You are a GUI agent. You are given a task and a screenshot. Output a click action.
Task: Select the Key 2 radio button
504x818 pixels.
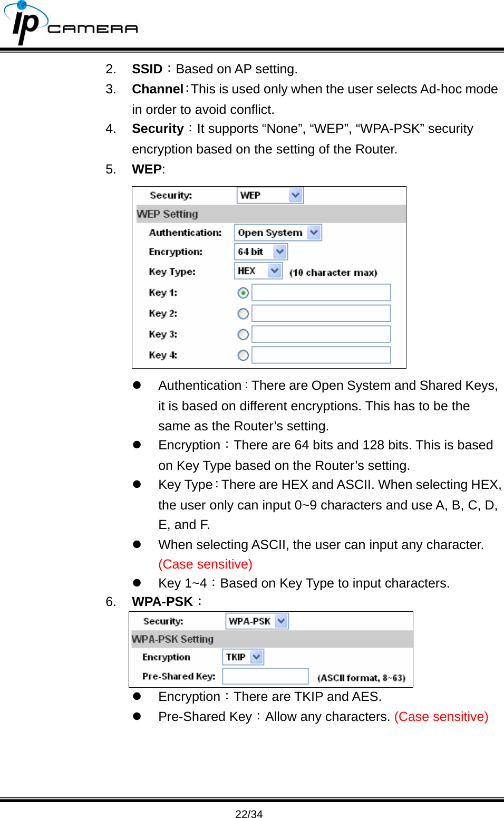coord(243,313)
